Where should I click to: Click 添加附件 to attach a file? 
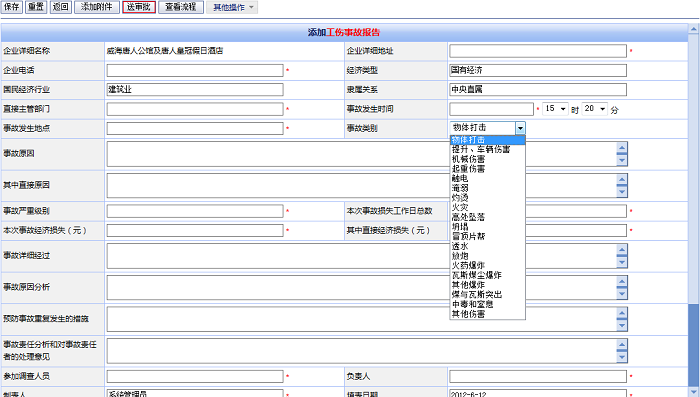tap(97, 7)
